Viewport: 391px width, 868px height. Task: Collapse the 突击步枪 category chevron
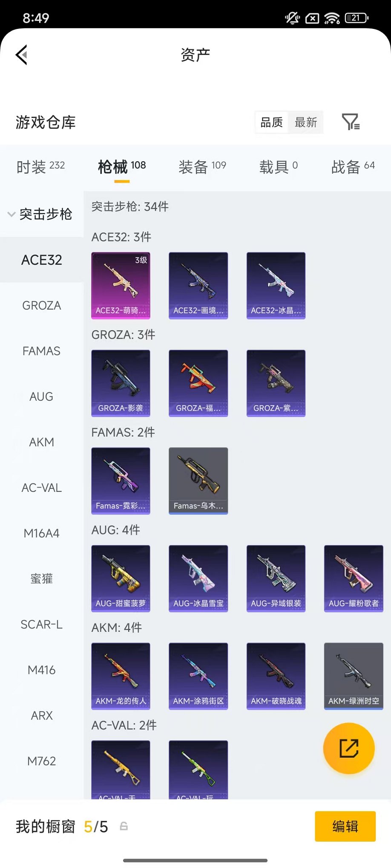pos(11,214)
